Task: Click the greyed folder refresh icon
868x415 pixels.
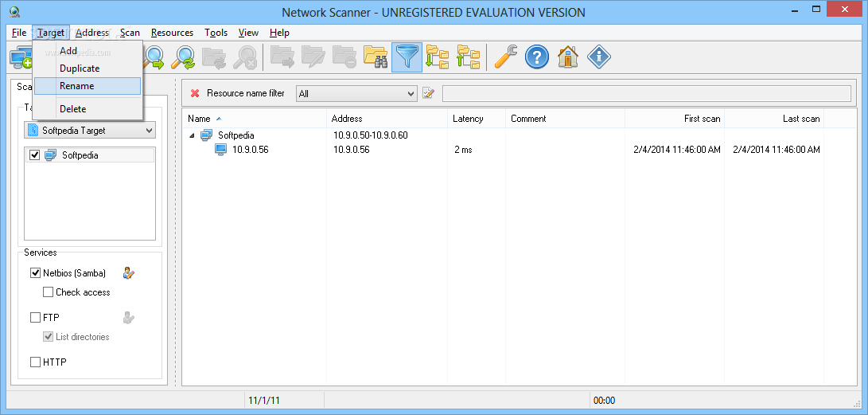Action: [x=214, y=57]
